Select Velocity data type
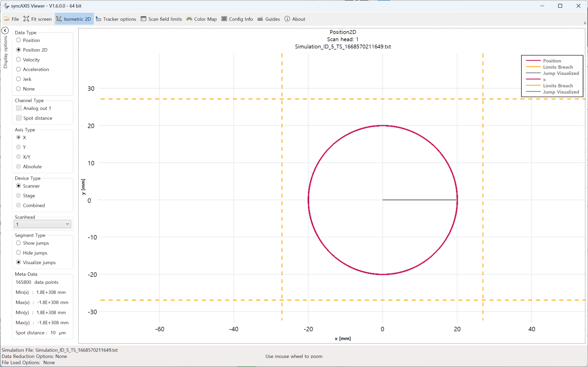The width and height of the screenshot is (588, 367). pyautogui.click(x=18, y=59)
